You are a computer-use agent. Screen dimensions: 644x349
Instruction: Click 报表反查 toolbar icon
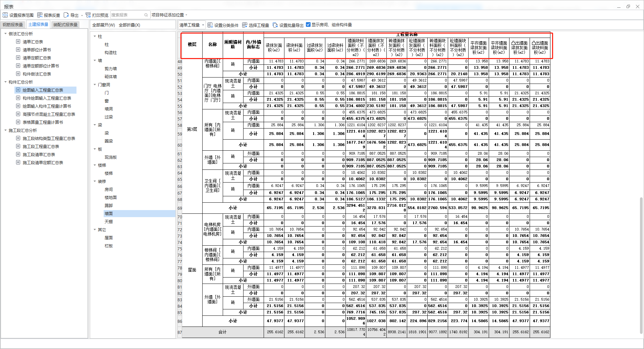(x=40, y=15)
